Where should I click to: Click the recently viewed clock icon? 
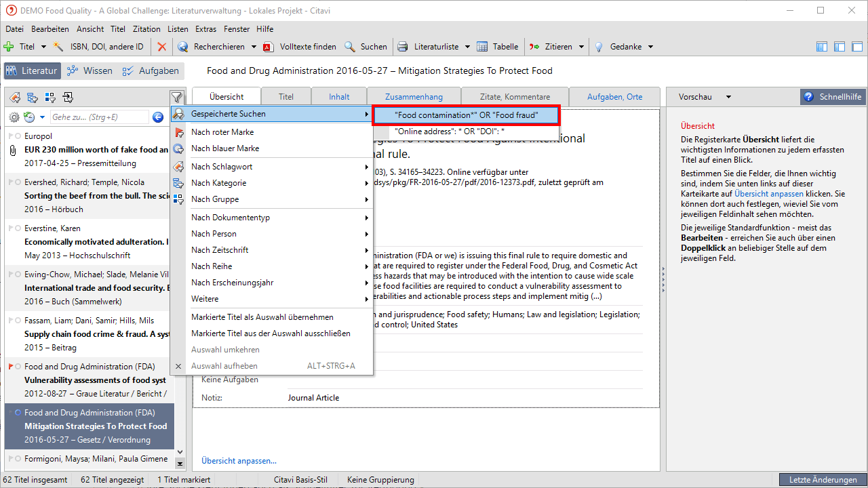tap(29, 117)
